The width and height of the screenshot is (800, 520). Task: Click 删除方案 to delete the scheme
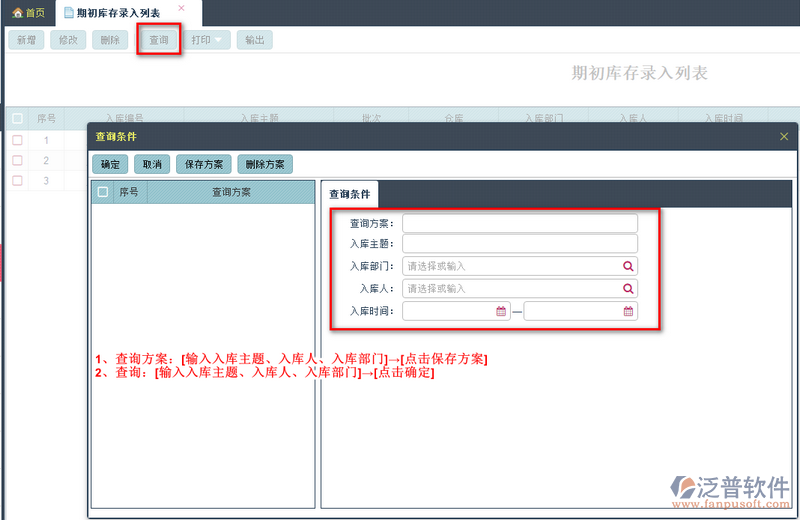point(265,164)
